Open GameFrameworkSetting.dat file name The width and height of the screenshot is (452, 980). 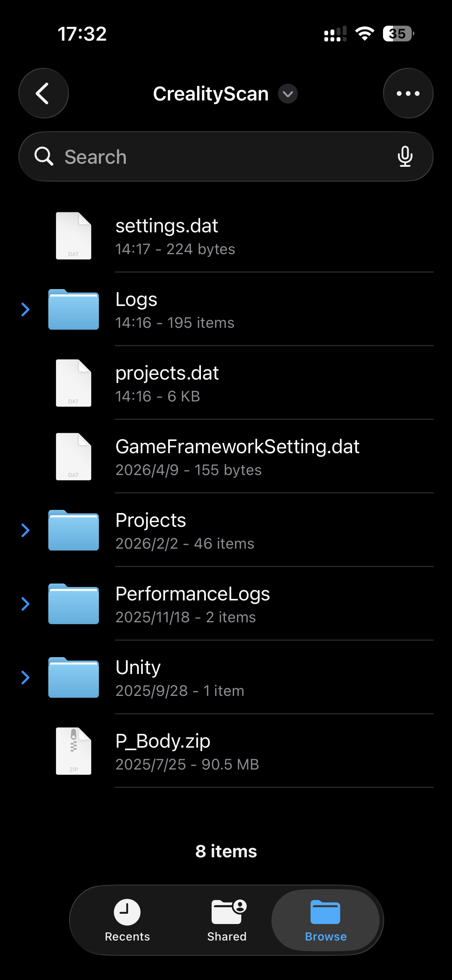point(237,447)
